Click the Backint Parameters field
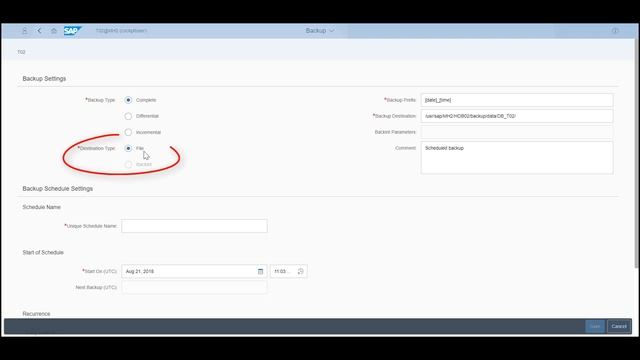Viewport: 640px width, 360px height. coord(517,132)
